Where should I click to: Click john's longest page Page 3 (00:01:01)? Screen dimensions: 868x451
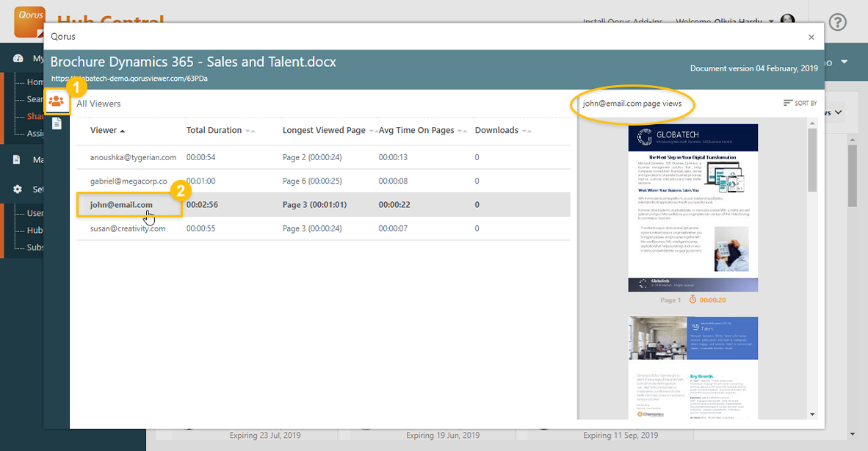click(314, 205)
